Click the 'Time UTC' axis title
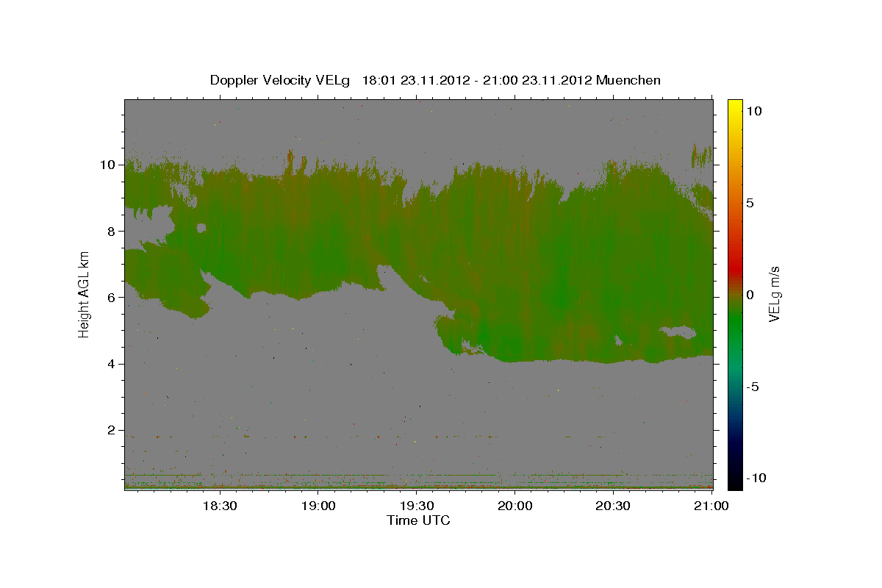 [418, 520]
